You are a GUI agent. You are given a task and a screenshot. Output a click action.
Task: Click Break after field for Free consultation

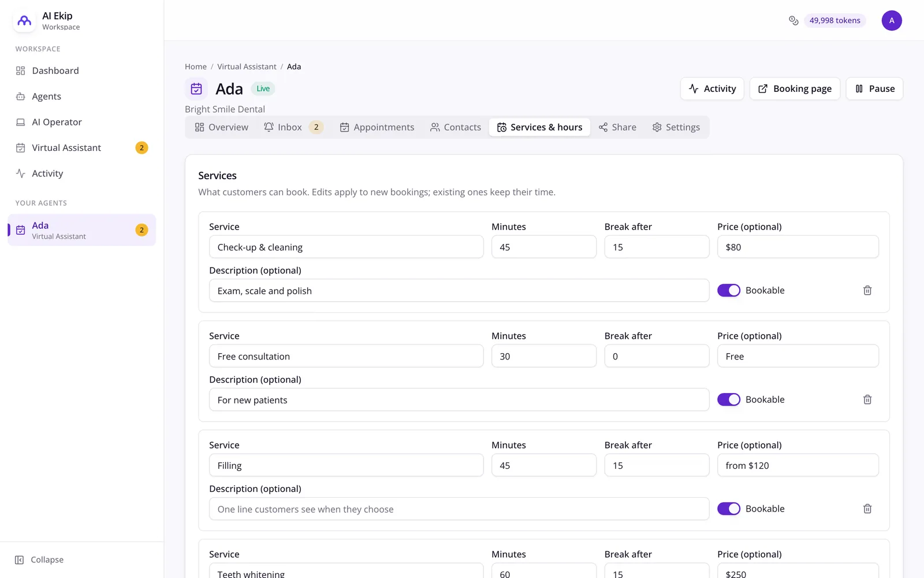657,356
